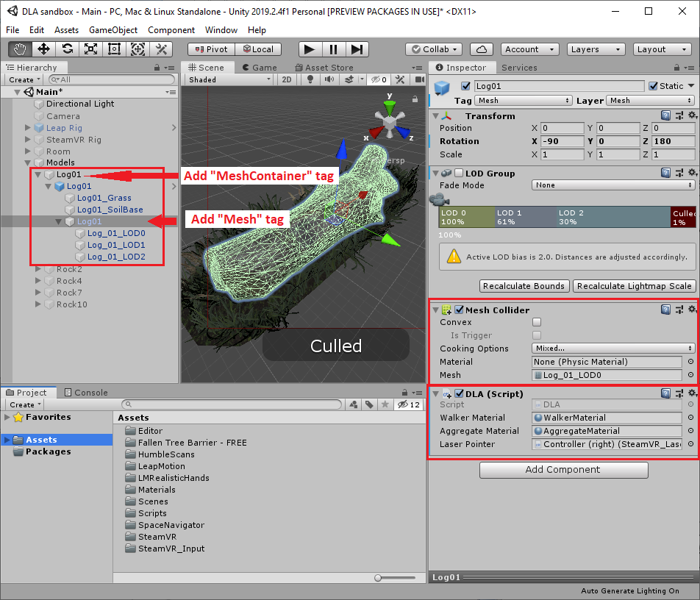Open the Component menu

coord(171,30)
